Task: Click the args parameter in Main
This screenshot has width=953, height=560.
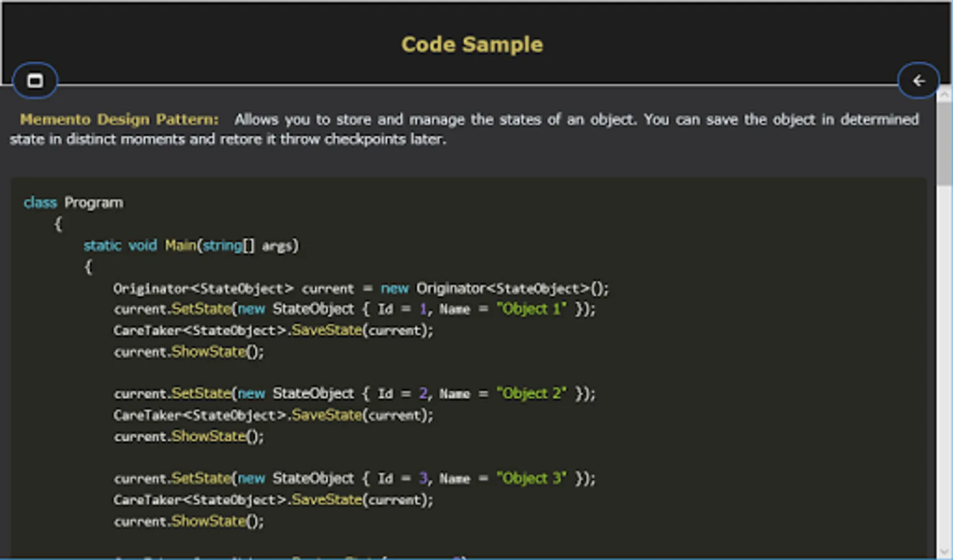Action: 277,246
